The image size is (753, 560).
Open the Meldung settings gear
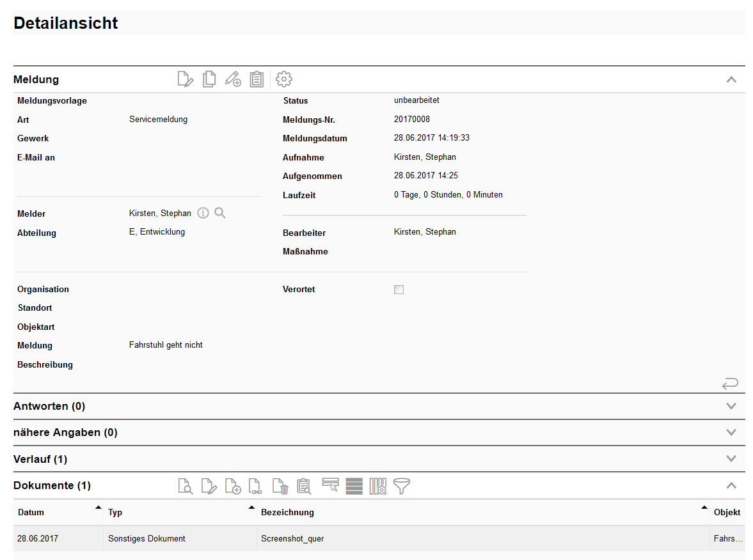tap(283, 79)
